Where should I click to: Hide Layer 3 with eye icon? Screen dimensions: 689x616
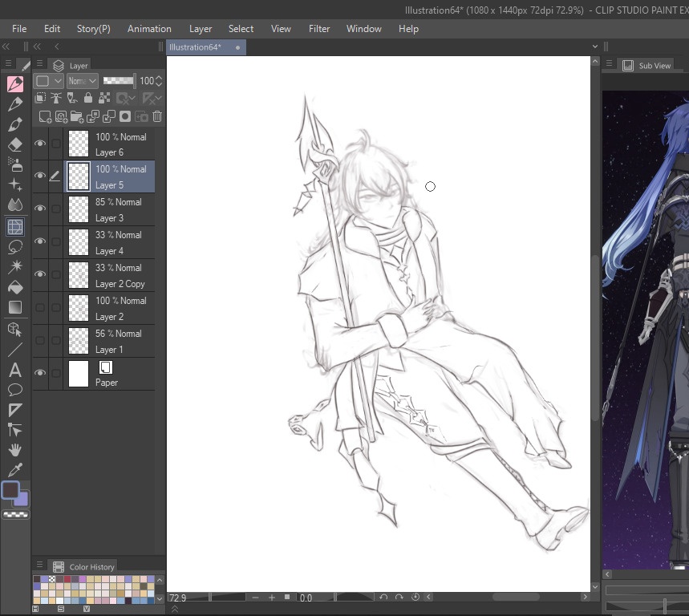point(40,209)
